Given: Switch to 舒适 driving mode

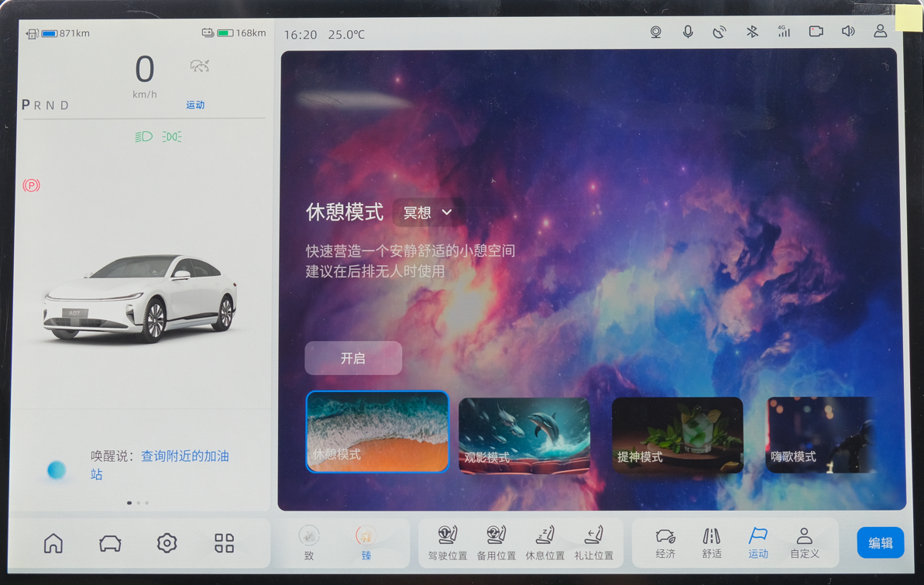Looking at the screenshot, I should point(712,542).
